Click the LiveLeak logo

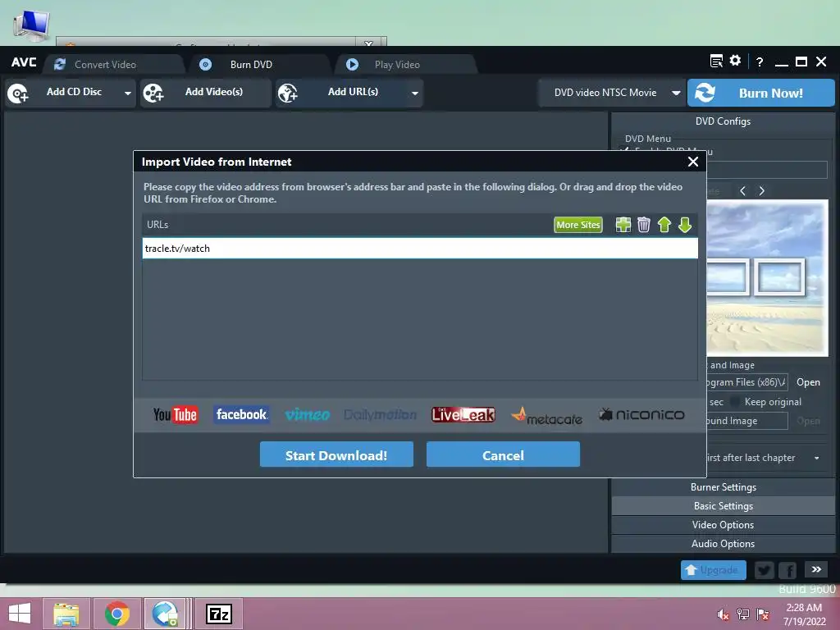[463, 414]
